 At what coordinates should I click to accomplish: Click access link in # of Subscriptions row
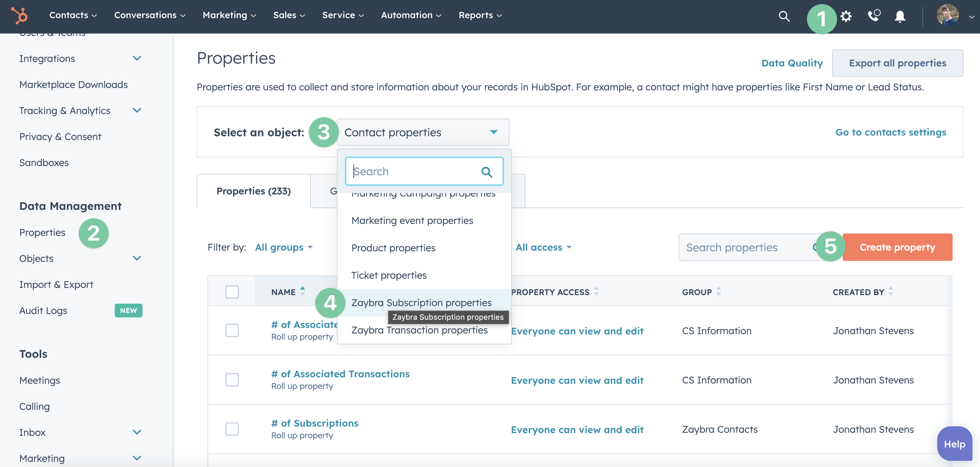[x=577, y=430]
